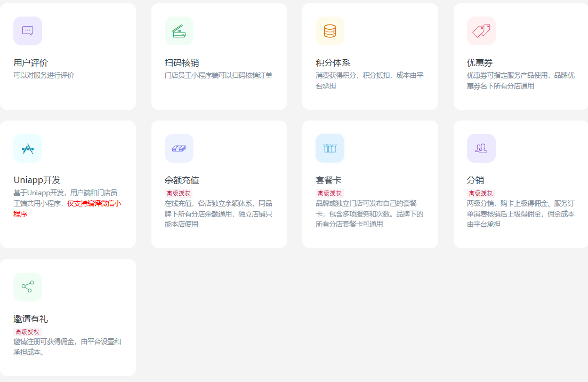The image size is (588, 382).
Task: Click the 扫码核销 scanner icon
Action: point(179,31)
